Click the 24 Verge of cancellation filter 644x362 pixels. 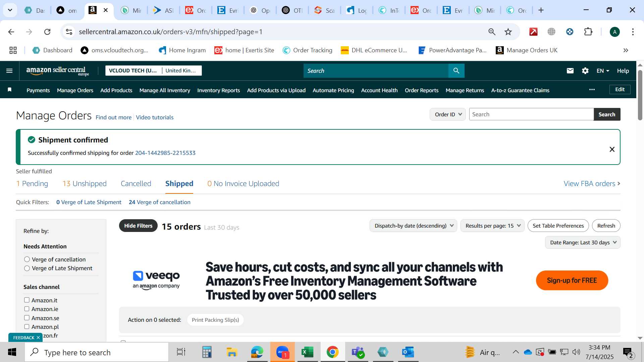click(160, 202)
